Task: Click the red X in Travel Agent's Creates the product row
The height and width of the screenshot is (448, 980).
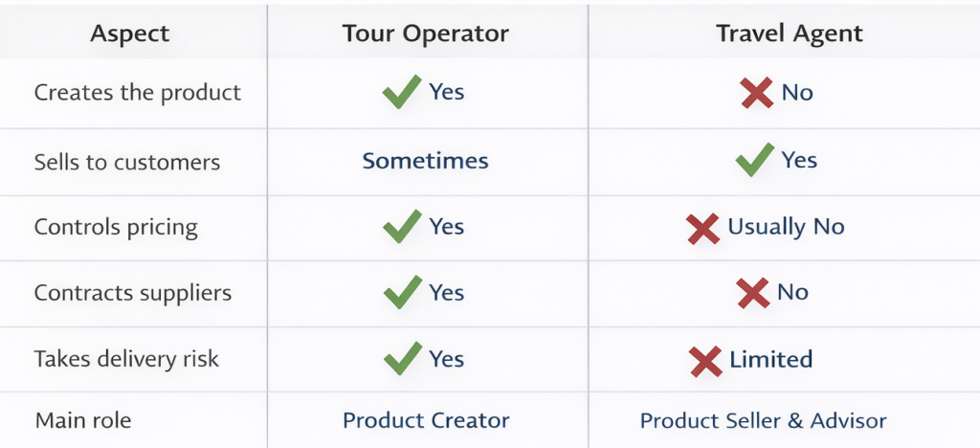Action: (x=756, y=93)
